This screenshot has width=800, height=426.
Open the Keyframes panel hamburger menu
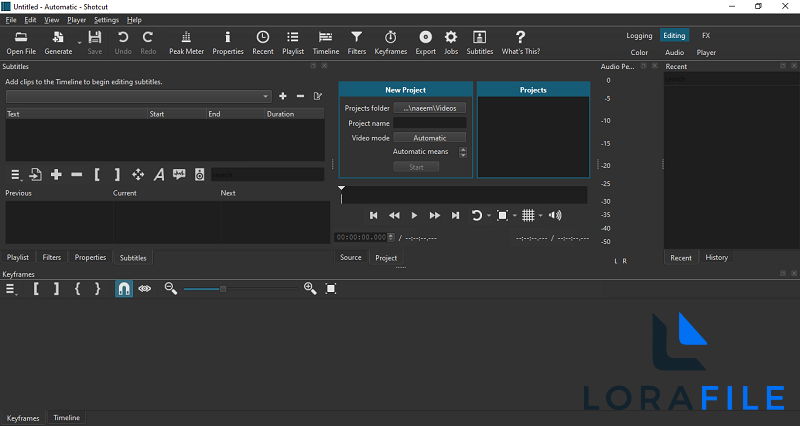(x=11, y=289)
